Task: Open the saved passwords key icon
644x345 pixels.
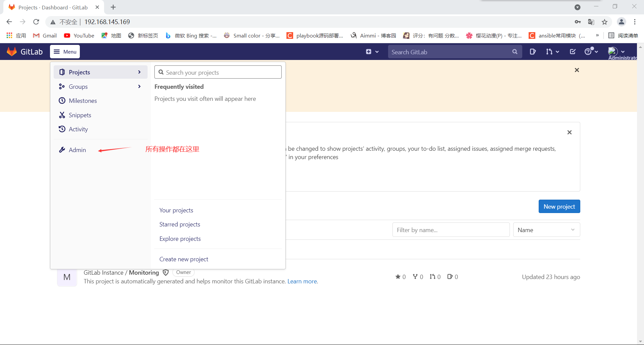Action: coord(578,22)
